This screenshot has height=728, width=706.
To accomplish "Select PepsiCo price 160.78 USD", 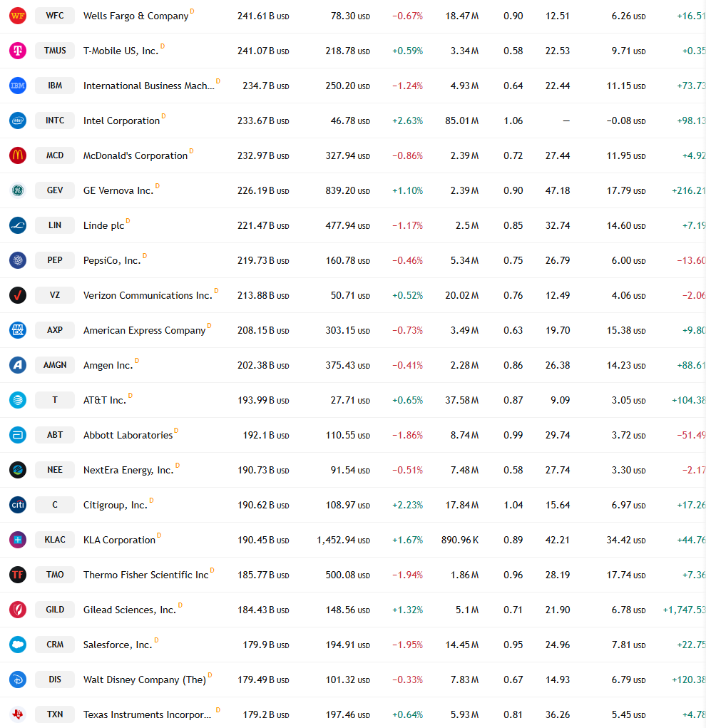I will (x=347, y=260).
